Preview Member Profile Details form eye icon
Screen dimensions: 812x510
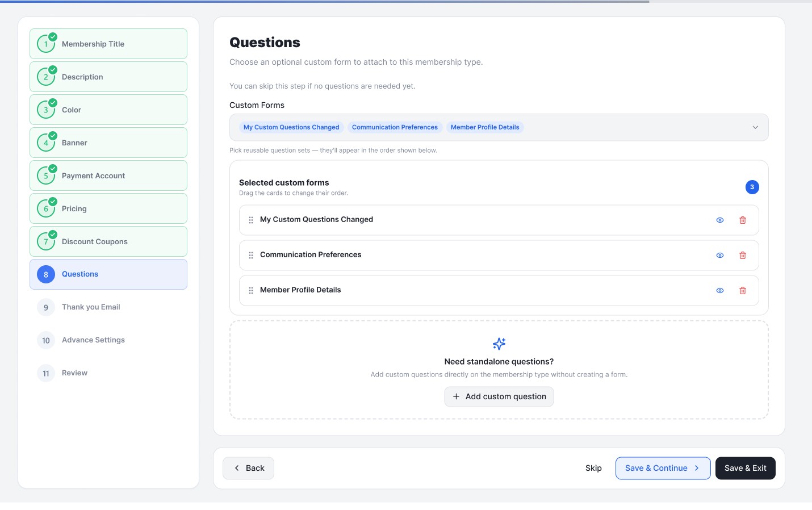tap(720, 291)
